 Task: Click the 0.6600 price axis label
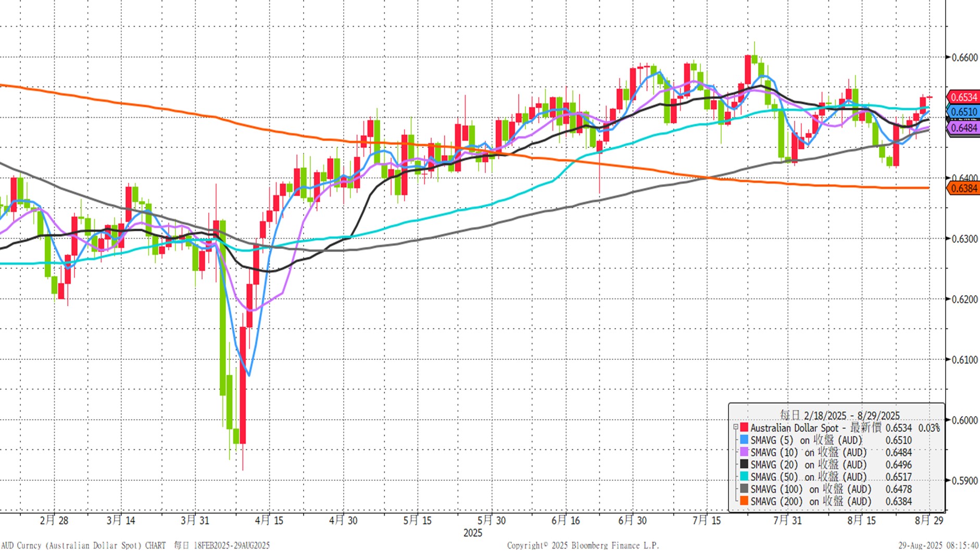[x=965, y=57]
